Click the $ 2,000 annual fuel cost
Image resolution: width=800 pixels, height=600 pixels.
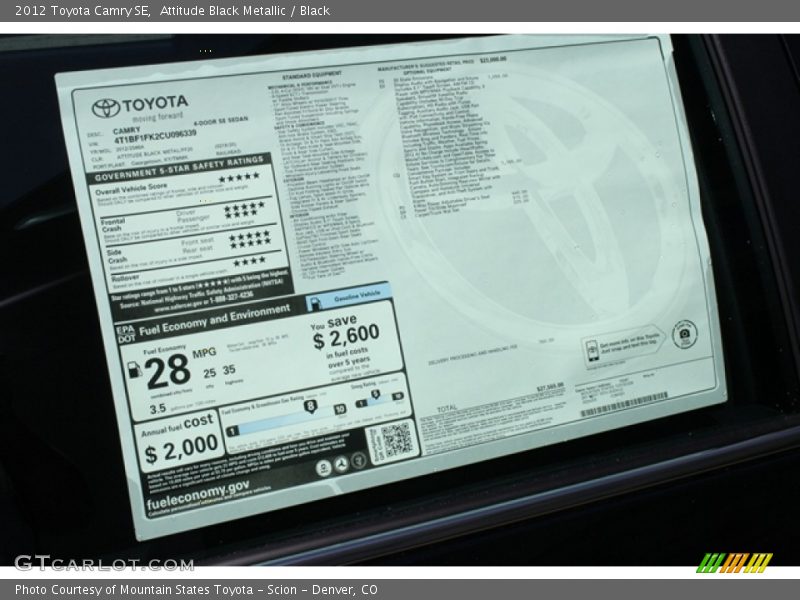pyautogui.click(x=181, y=449)
